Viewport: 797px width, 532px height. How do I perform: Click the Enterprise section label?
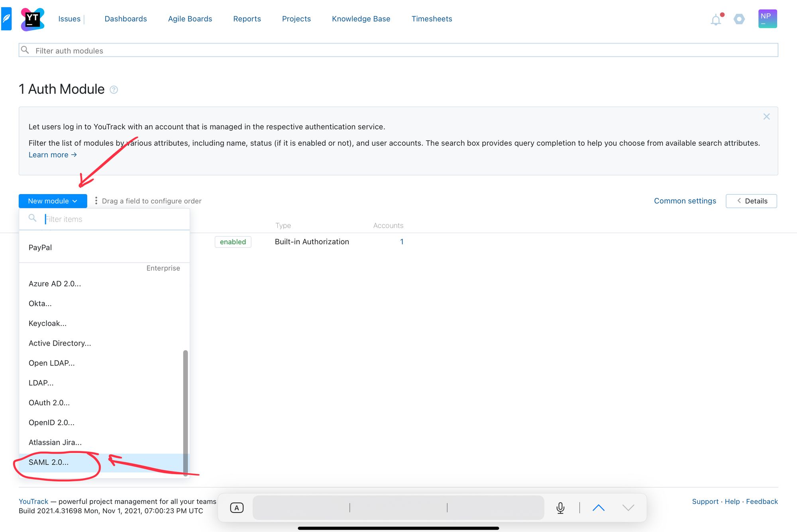[x=163, y=268]
